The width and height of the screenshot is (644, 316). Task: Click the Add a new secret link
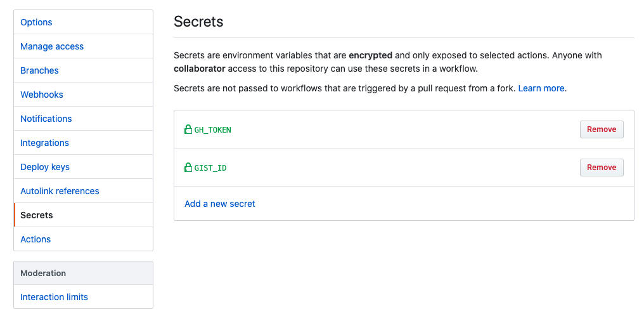tap(220, 204)
